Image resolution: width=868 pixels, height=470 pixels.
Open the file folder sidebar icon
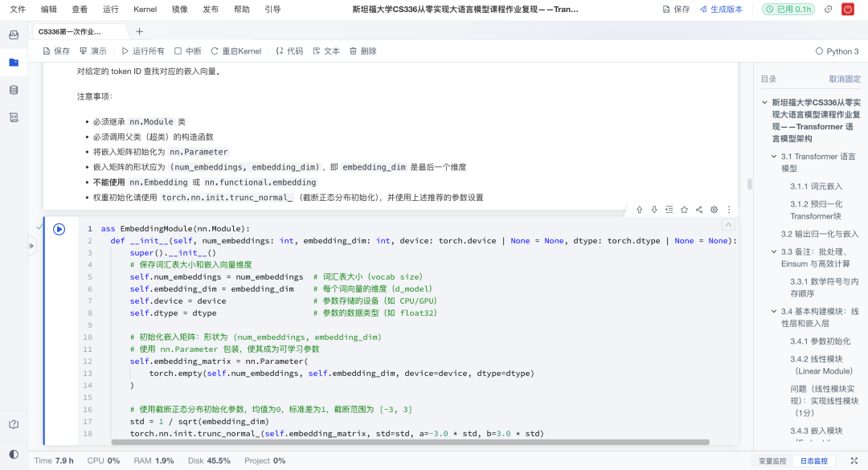pyautogui.click(x=14, y=62)
